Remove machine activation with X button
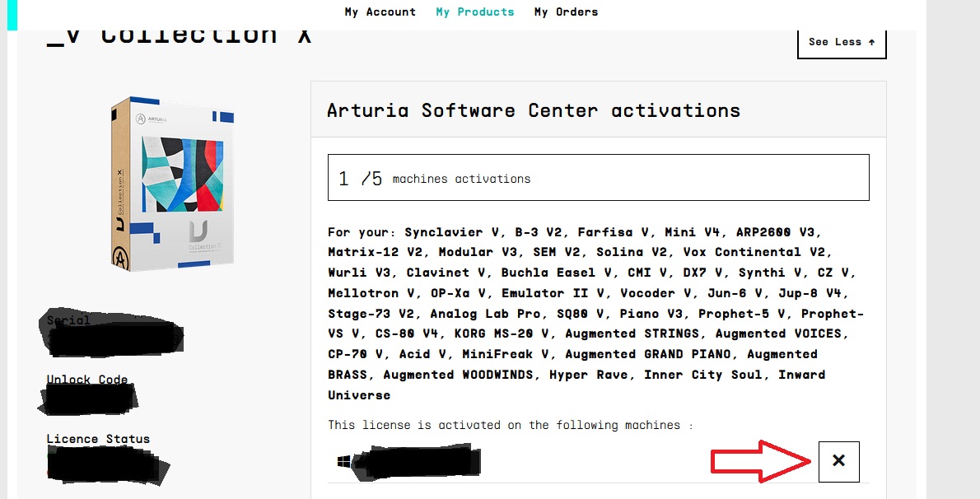The height and width of the screenshot is (499, 980). [x=838, y=461]
